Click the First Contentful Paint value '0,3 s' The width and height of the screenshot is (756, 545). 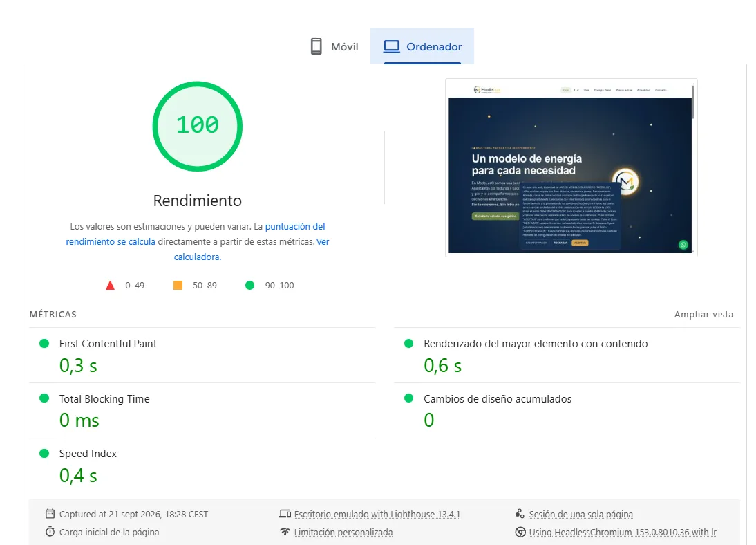click(x=78, y=366)
